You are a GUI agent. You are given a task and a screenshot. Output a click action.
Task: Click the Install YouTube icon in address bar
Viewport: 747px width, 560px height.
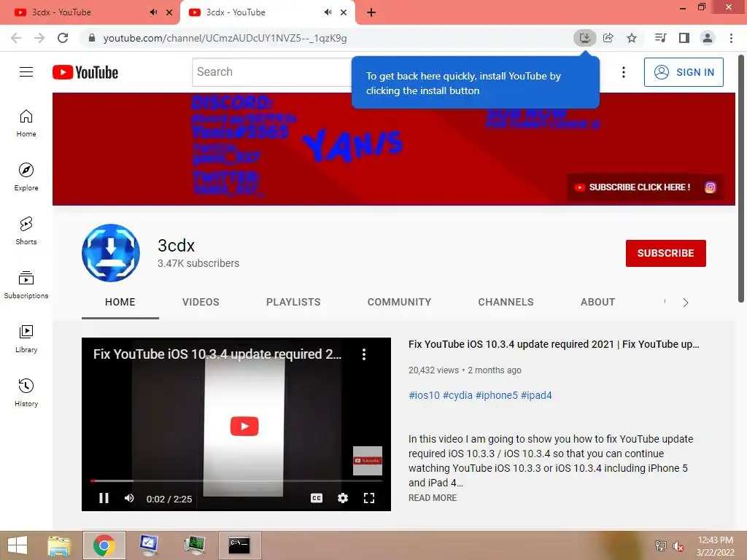pos(584,38)
